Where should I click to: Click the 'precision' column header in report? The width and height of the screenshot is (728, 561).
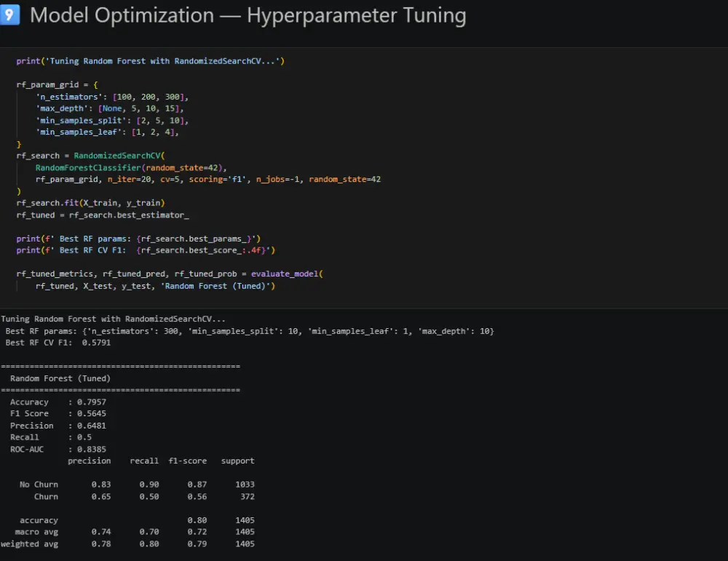[x=89, y=461]
